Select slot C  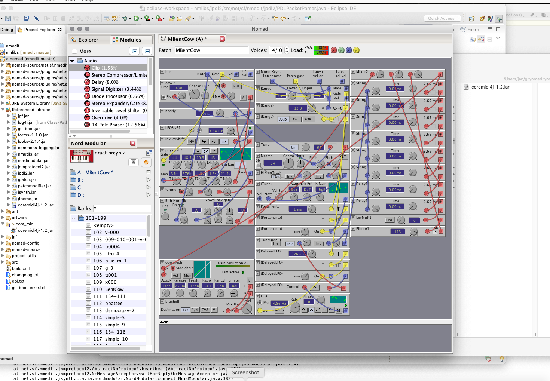coord(74,187)
